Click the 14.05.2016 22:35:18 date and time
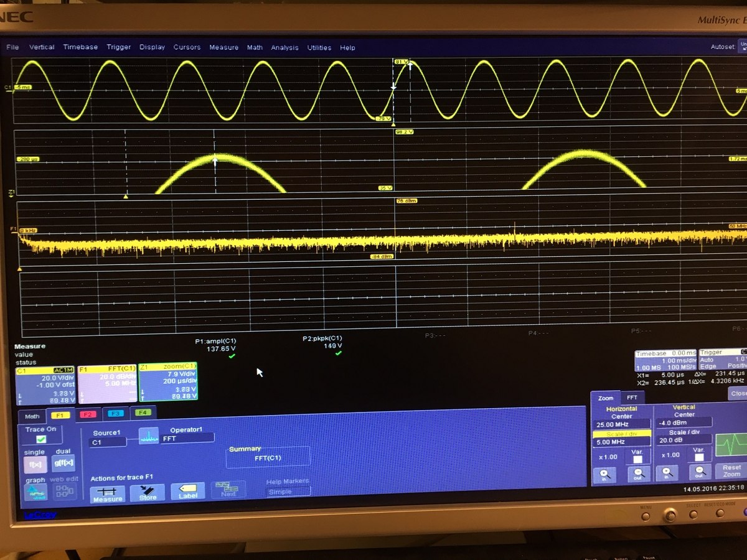Viewport: 747px width, 560px height. 713,488
